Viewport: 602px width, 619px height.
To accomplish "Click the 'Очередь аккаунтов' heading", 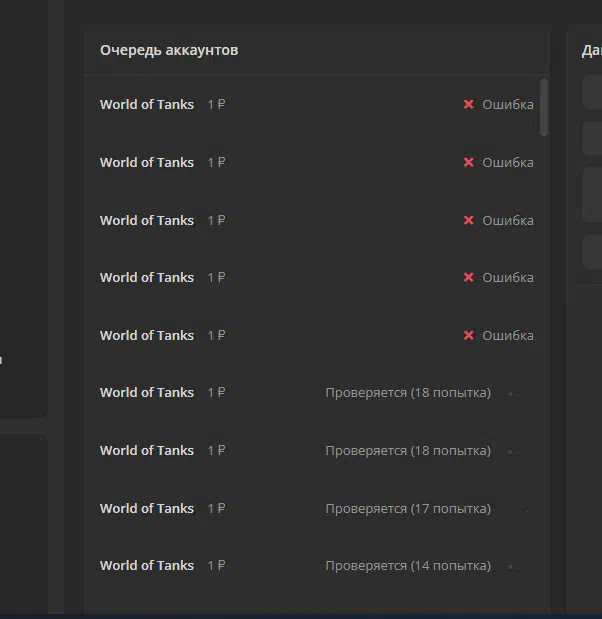I will [x=169, y=51].
